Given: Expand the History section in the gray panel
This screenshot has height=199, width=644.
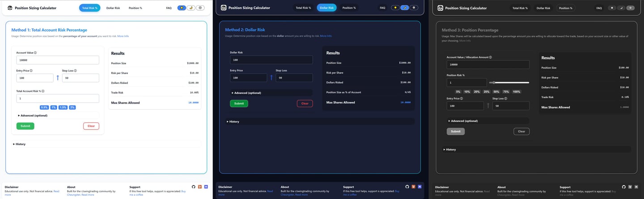Looking at the screenshot, I should tap(537, 149).
